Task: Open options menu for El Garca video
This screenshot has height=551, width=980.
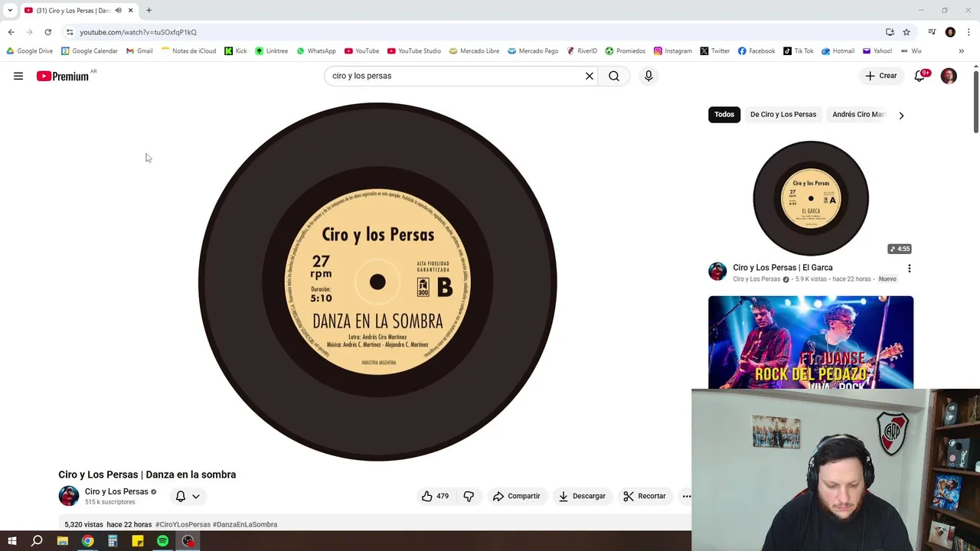Action: tap(909, 269)
